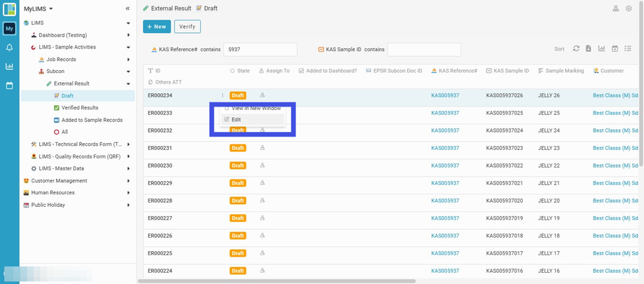Collapse the LIMS tree node
This screenshot has height=284, width=644.
pos(128,23)
